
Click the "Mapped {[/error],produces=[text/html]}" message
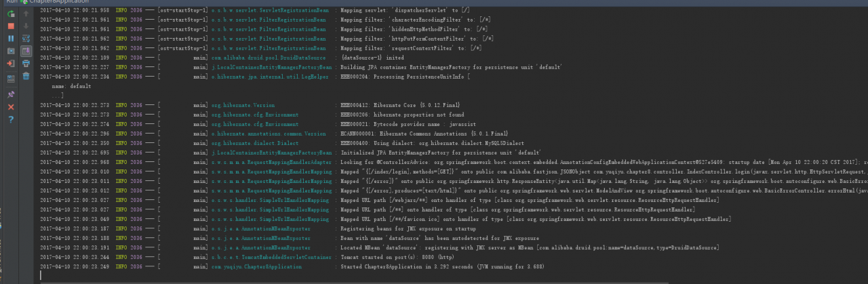[604, 191]
